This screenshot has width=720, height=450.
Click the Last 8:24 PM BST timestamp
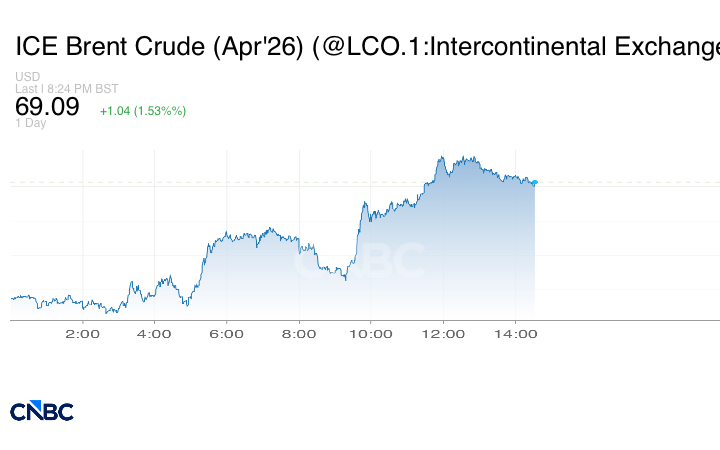(x=67, y=89)
